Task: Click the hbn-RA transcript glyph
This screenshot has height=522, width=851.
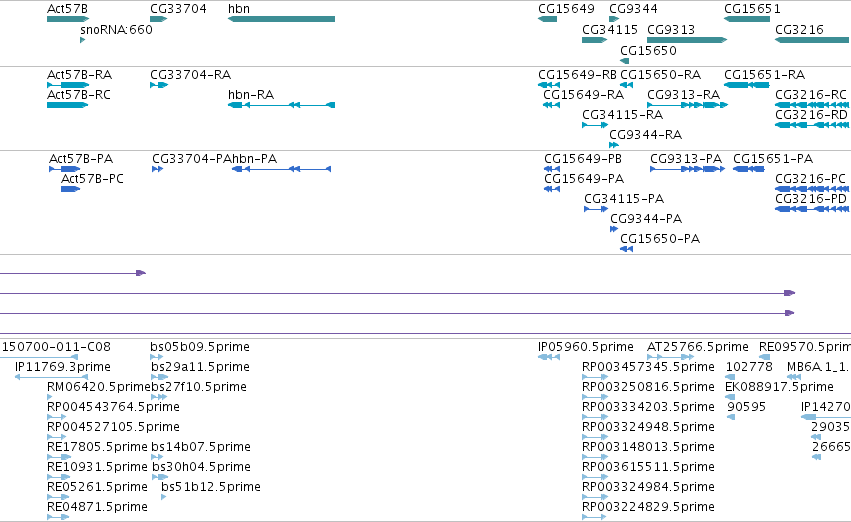Action: coord(281,105)
